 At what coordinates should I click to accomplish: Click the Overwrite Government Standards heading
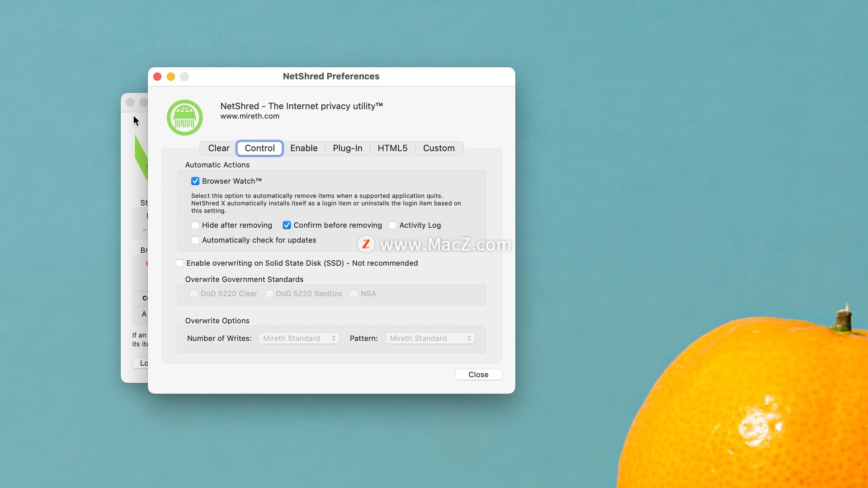coord(244,279)
